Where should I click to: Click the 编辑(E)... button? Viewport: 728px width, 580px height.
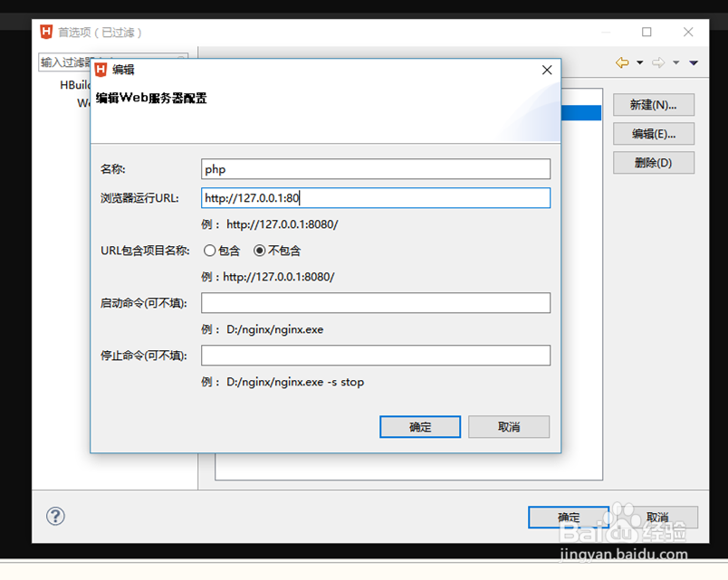[654, 134]
